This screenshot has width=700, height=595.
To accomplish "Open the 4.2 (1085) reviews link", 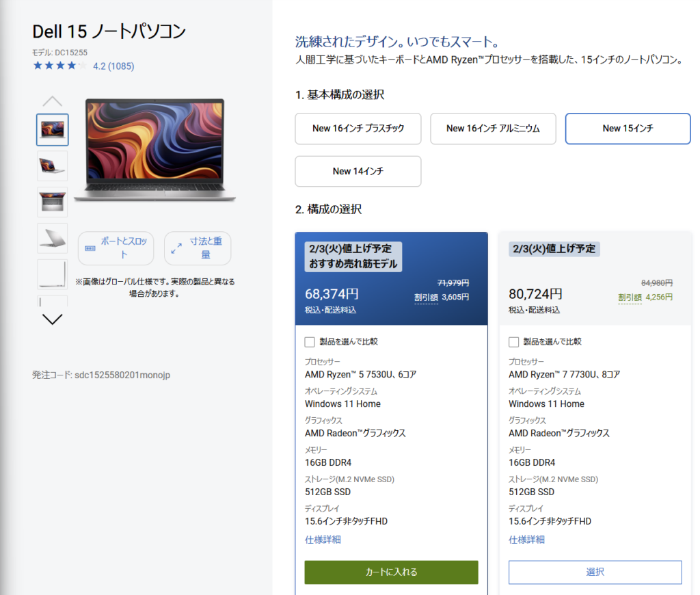I will [x=113, y=66].
